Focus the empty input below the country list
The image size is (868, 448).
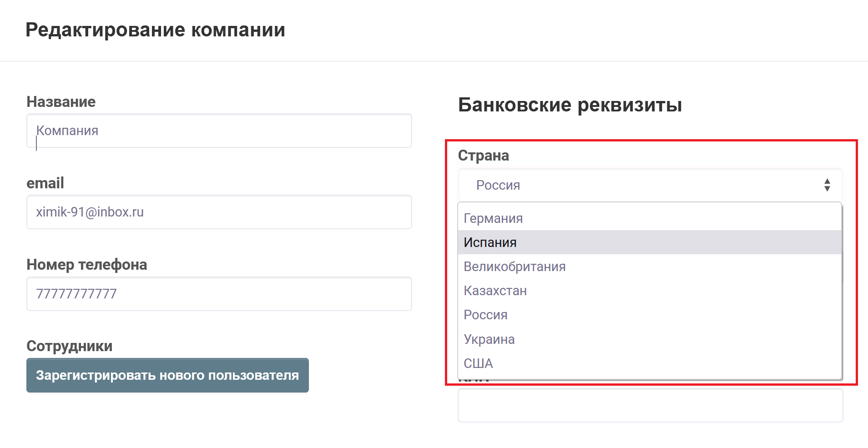(x=650, y=406)
